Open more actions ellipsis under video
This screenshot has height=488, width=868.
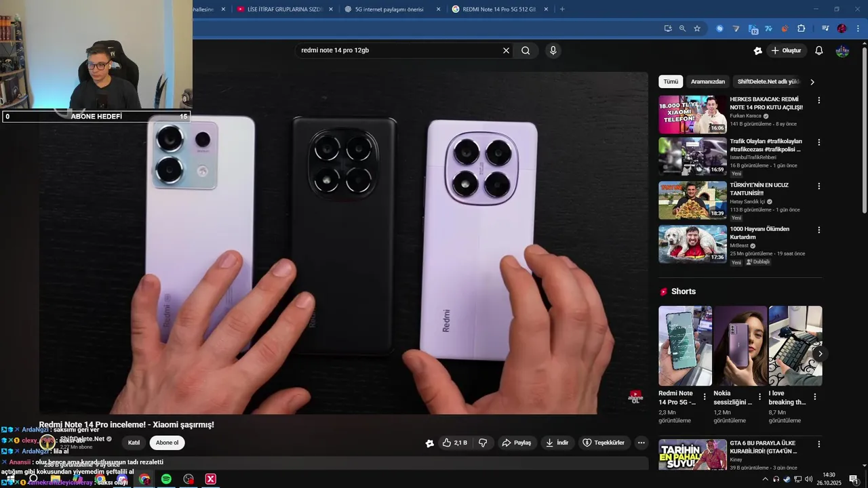coord(641,443)
